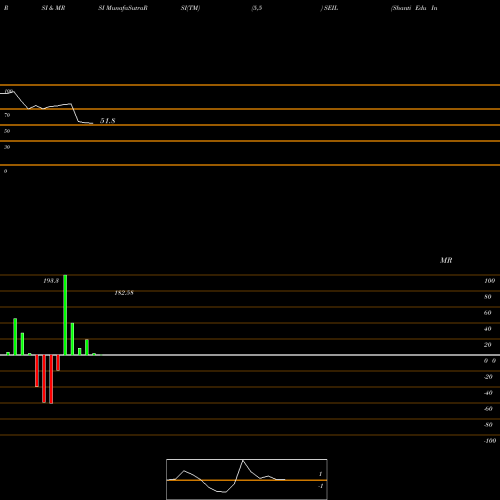
Task: Click the orange line inside mini chart
Action: click(247, 480)
